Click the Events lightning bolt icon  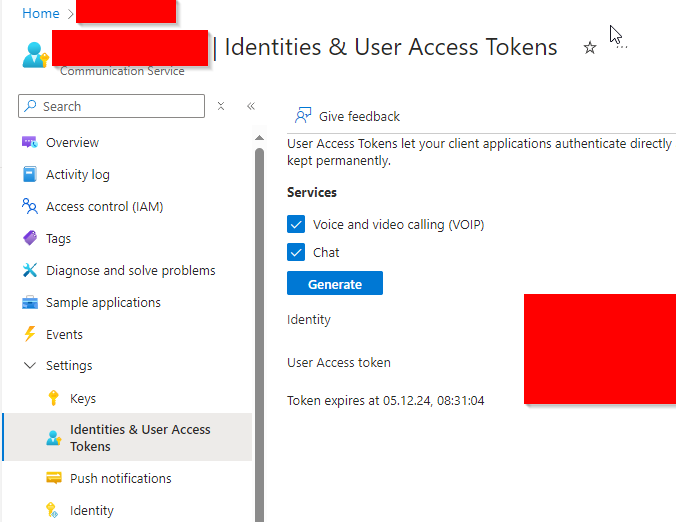[29, 334]
